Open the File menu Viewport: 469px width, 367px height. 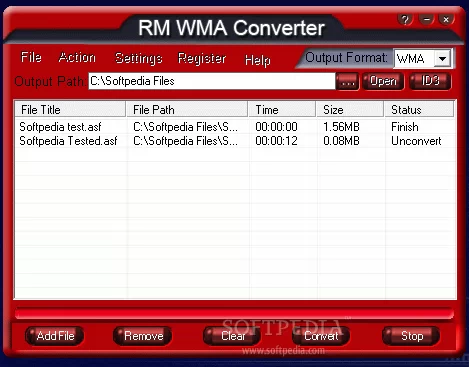point(31,57)
